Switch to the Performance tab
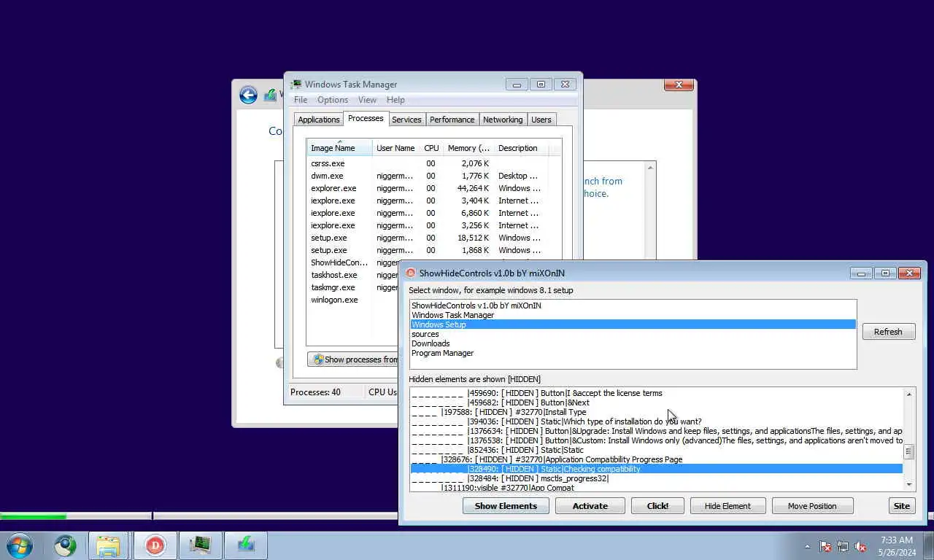The width and height of the screenshot is (934, 560). (x=452, y=120)
